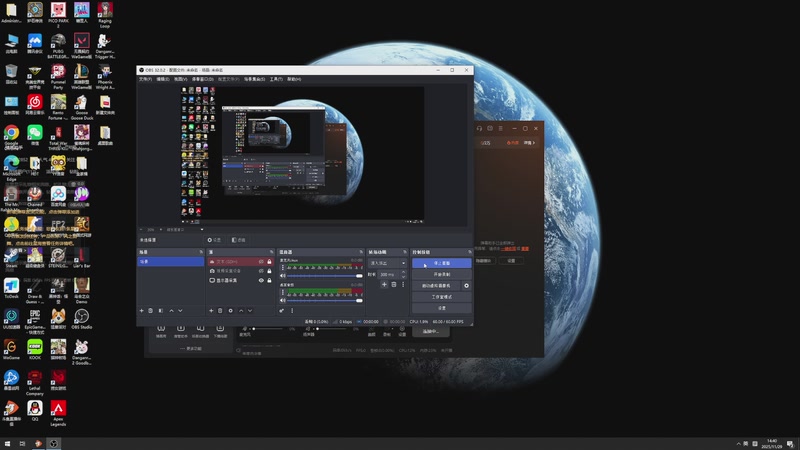Image resolution: width=800 pixels, height=450 pixels.
Task: Click the transition duration 300 ms field
Action: tap(389, 274)
